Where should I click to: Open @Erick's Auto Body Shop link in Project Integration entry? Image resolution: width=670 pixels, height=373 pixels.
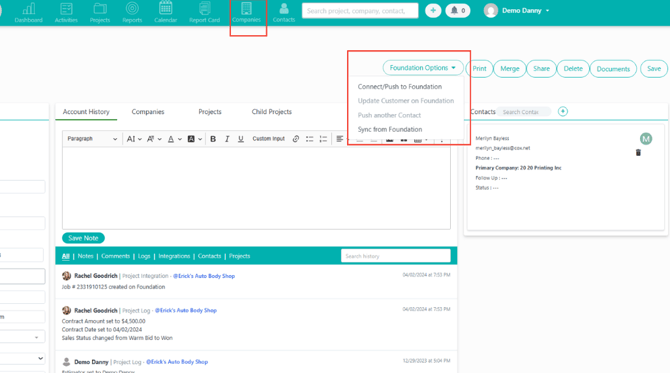(204, 276)
